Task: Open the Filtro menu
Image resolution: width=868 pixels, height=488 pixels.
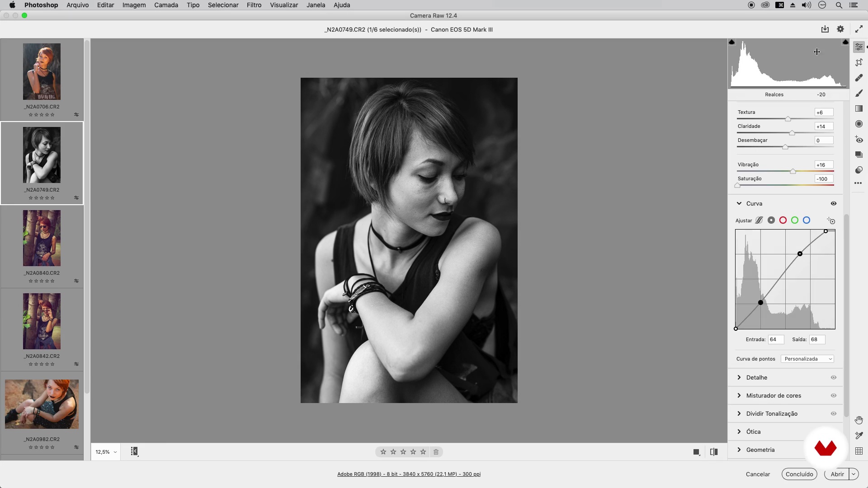Action: click(254, 5)
